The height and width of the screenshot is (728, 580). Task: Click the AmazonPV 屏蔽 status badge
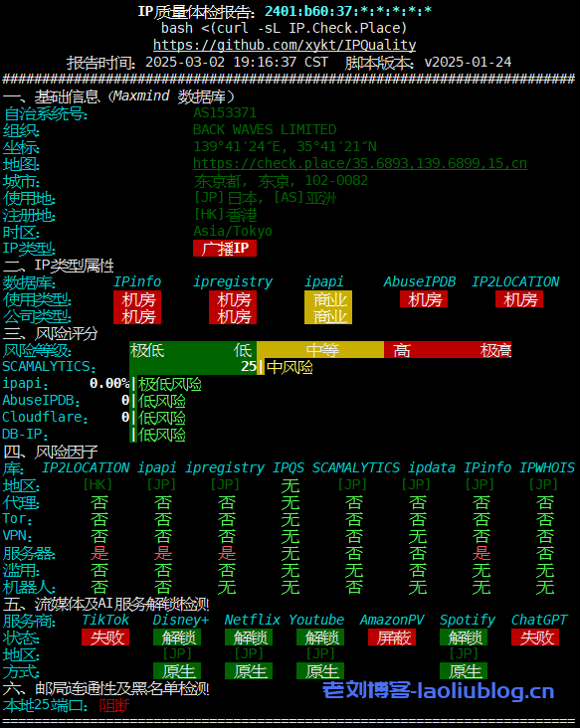pos(392,637)
